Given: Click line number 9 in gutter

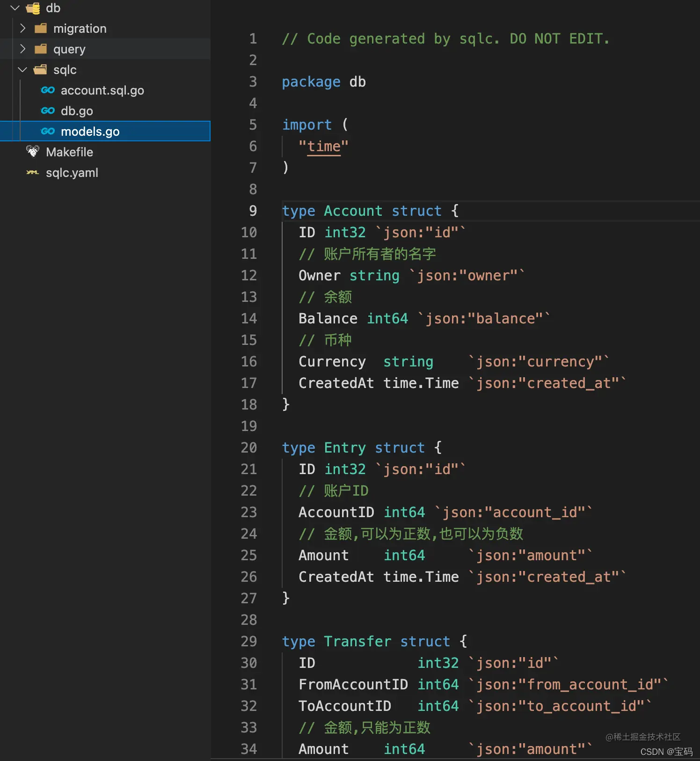Looking at the screenshot, I should click(x=253, y=211).
